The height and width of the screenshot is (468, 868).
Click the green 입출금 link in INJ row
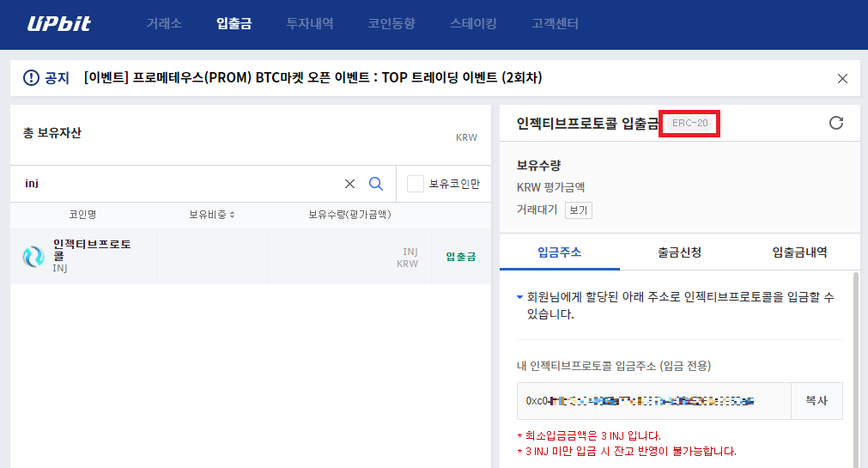click(460, 257)
